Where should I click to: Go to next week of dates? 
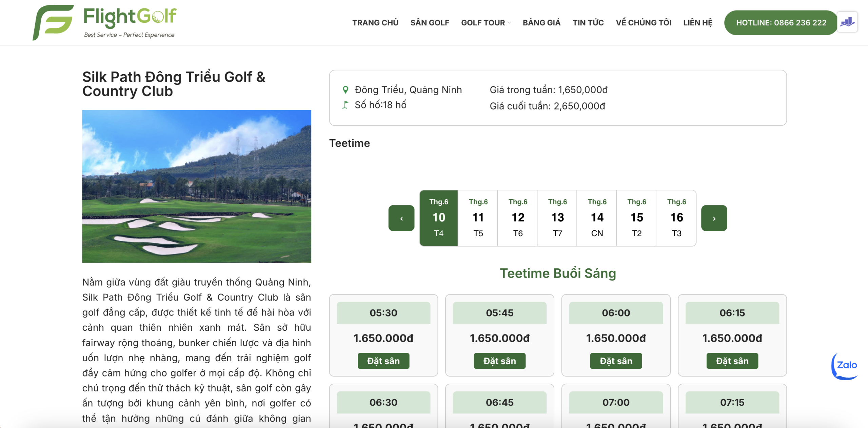[x=714, y=218]
